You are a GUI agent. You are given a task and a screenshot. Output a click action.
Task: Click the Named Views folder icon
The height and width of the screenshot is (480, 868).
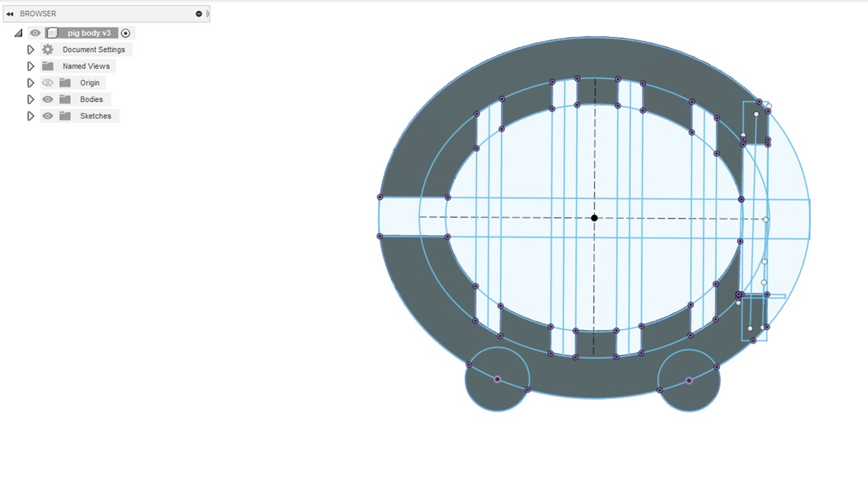point(48,66)
